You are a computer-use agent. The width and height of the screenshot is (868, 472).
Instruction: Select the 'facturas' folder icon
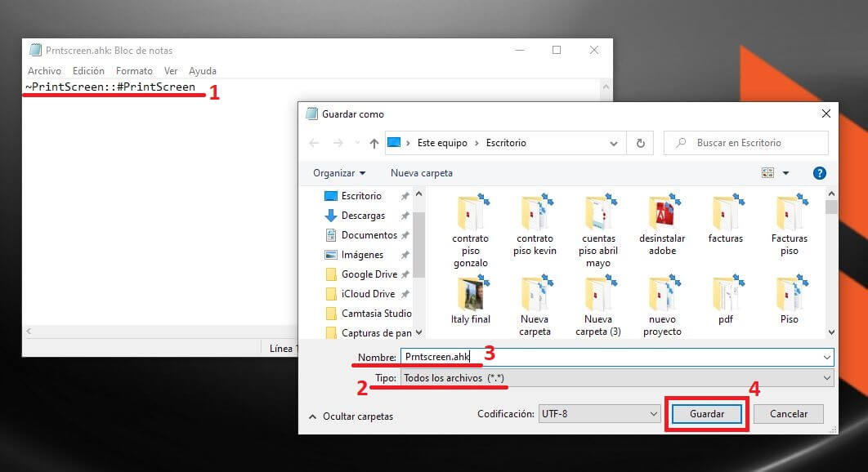727,212
